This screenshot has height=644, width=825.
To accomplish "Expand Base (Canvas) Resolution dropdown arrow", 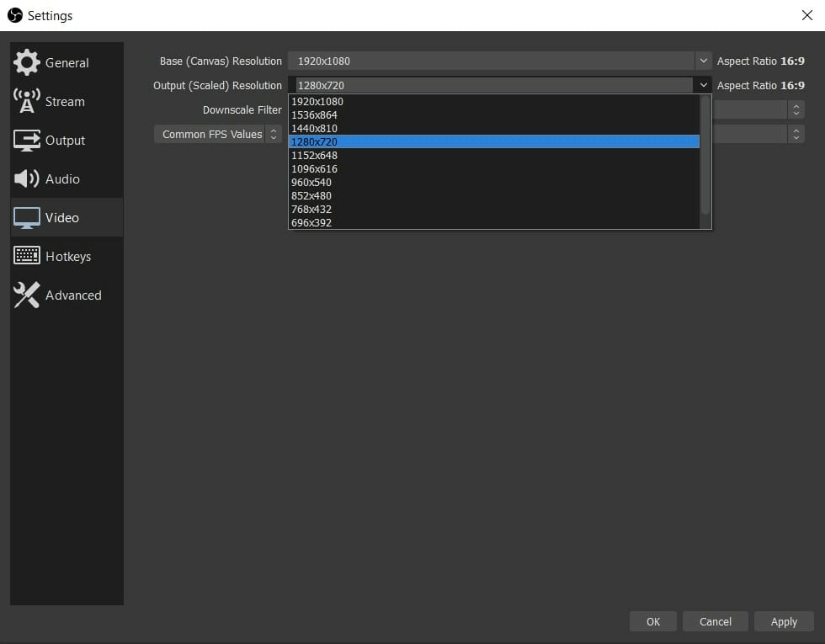I will coord(703,61).
